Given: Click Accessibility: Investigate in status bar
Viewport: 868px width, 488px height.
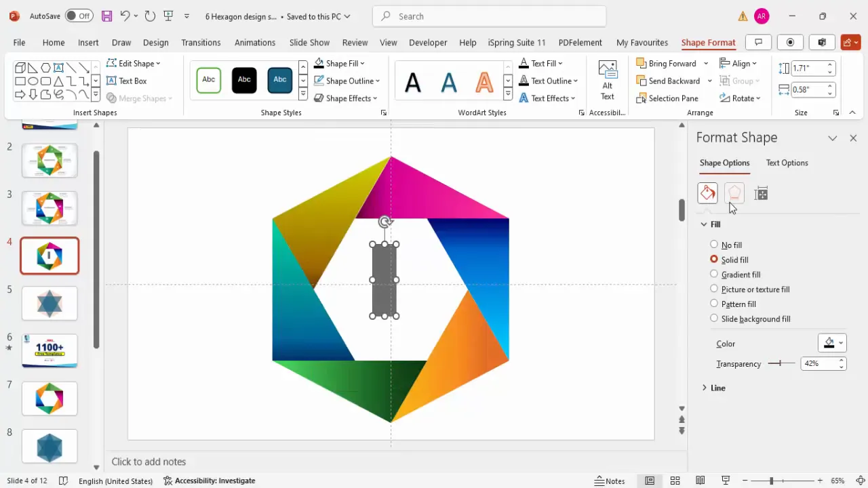Looking at the screenshot, I should point(209,481).
